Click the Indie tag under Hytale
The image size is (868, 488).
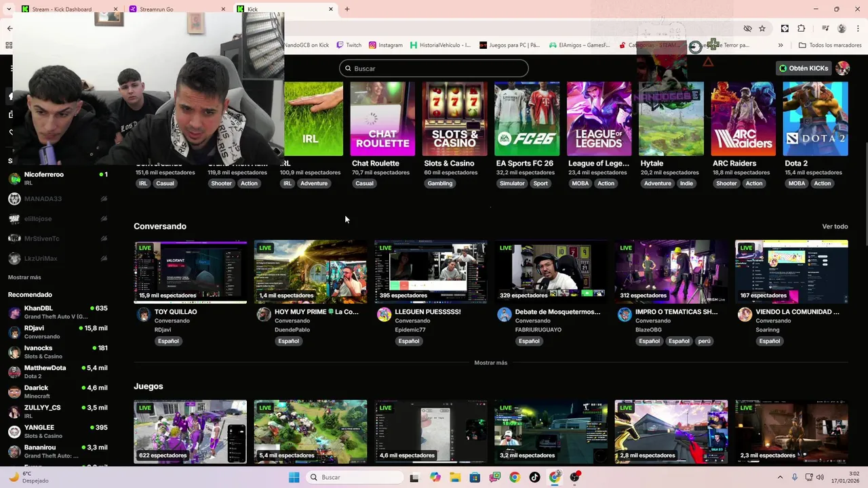point(687,184)
